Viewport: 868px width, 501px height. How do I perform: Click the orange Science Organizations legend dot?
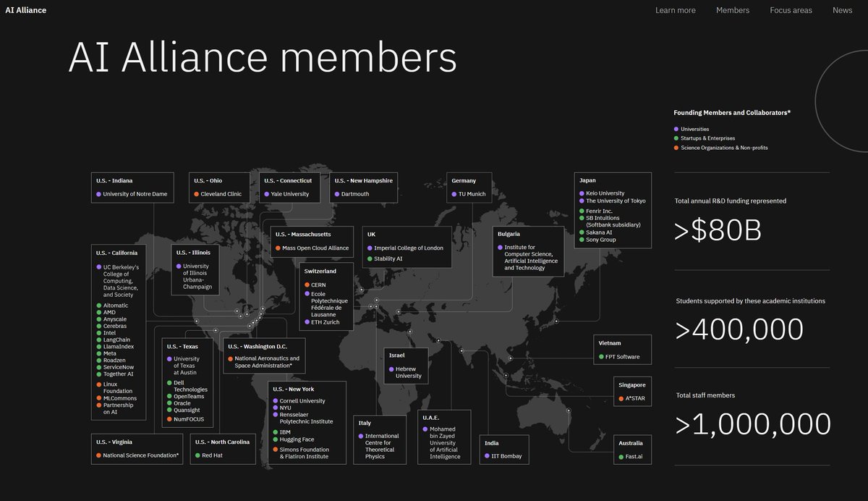click(x=676, y=148)
